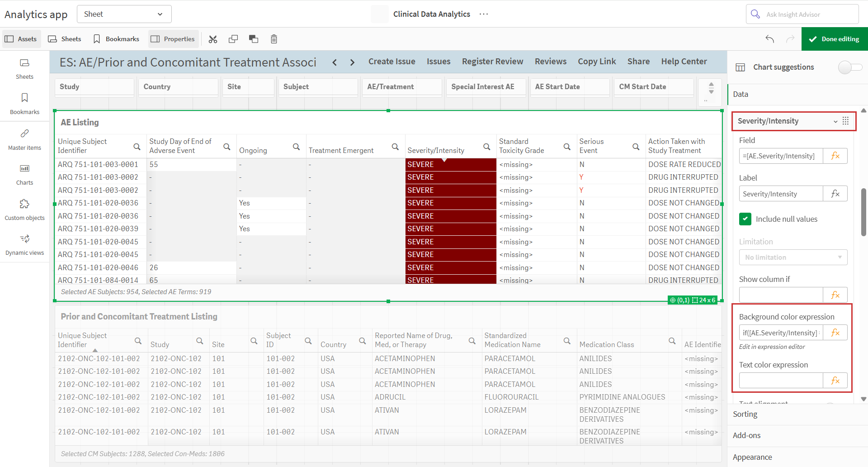
Task: Open expression editor for Show column if
Action: click(x=835, y=295)
